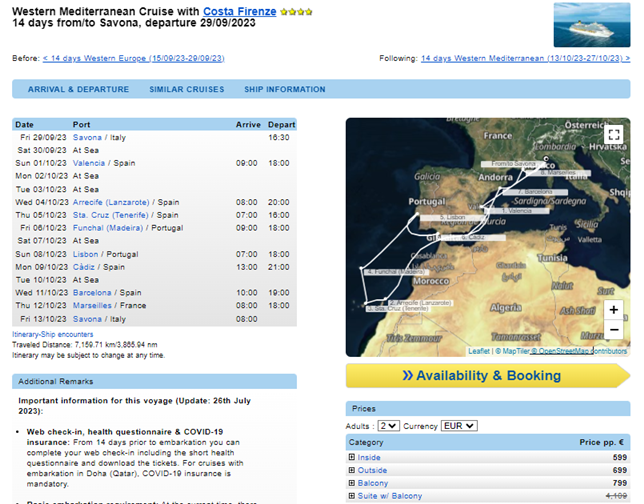The image size is (644, 504).
Task: Open the Arrecife (Lanzarote) port link
Action: pos(111,202)
